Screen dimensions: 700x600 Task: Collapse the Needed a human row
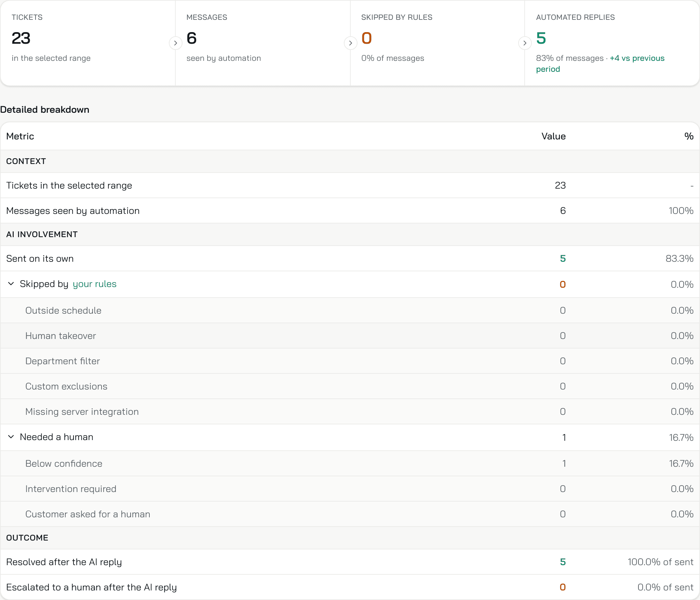pos(11,437)
